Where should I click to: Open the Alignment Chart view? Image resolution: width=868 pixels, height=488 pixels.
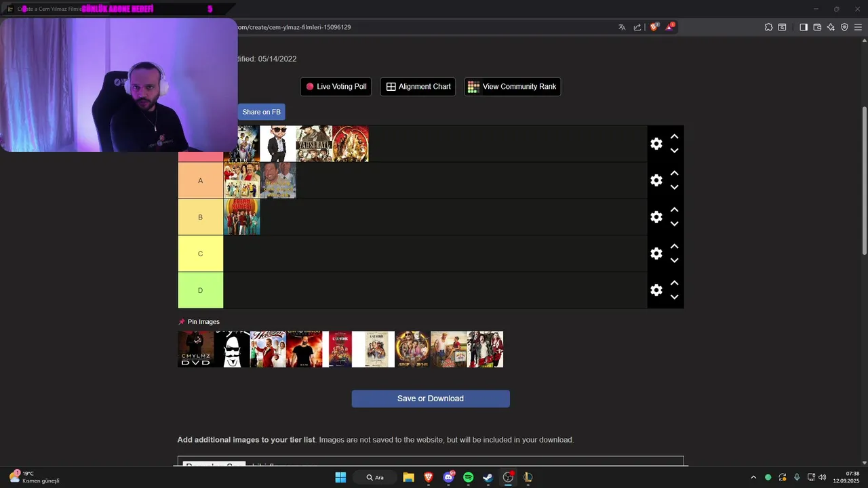coord(418,87)
